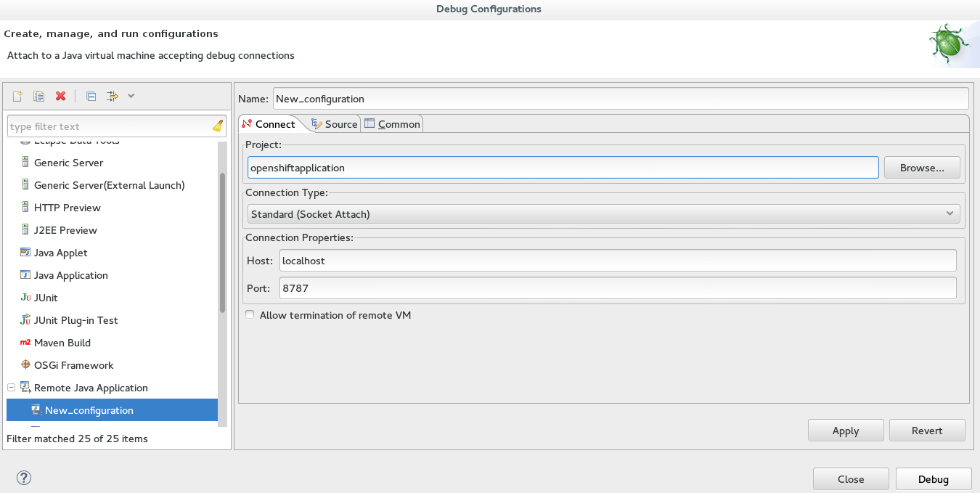Click the Host field localhost
The width and height of the screenshot is (980, 493).
tap(618, 261)
